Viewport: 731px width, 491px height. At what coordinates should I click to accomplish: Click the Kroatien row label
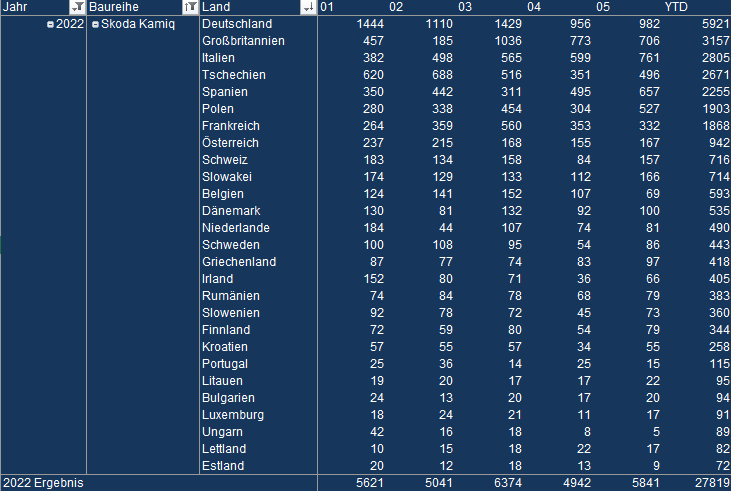tap(225, 347)
